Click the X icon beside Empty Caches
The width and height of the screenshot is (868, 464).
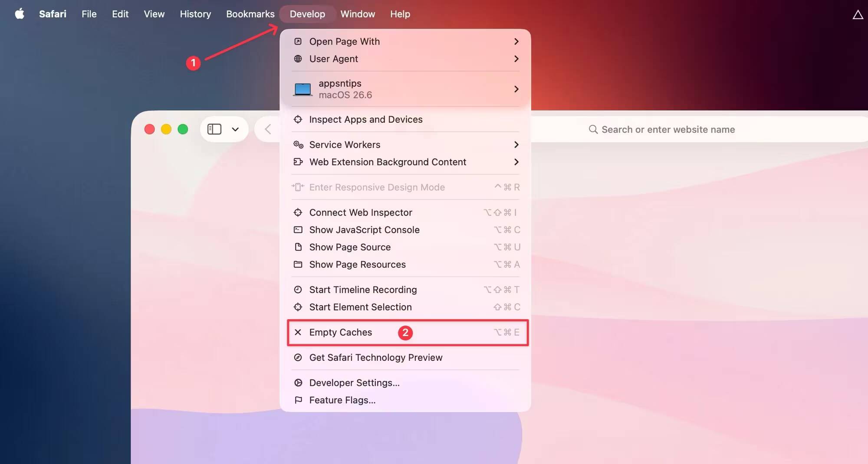[x=298, y=333]
